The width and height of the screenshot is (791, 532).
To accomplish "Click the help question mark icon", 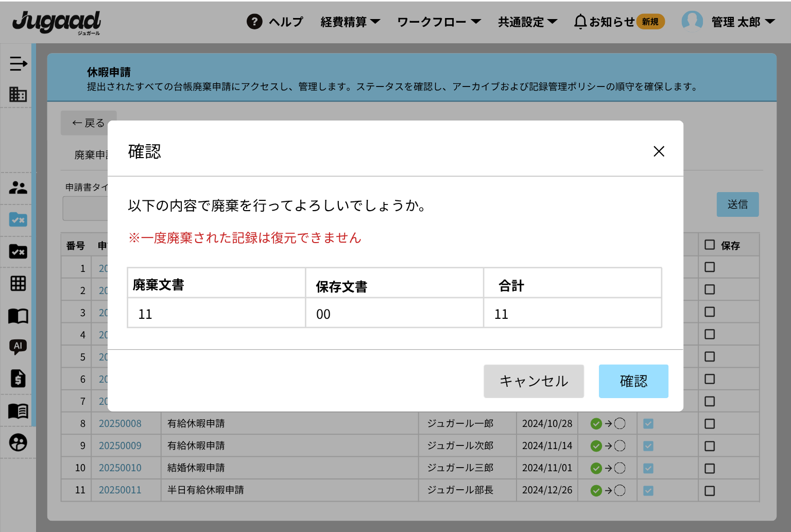I will point(254,22).
